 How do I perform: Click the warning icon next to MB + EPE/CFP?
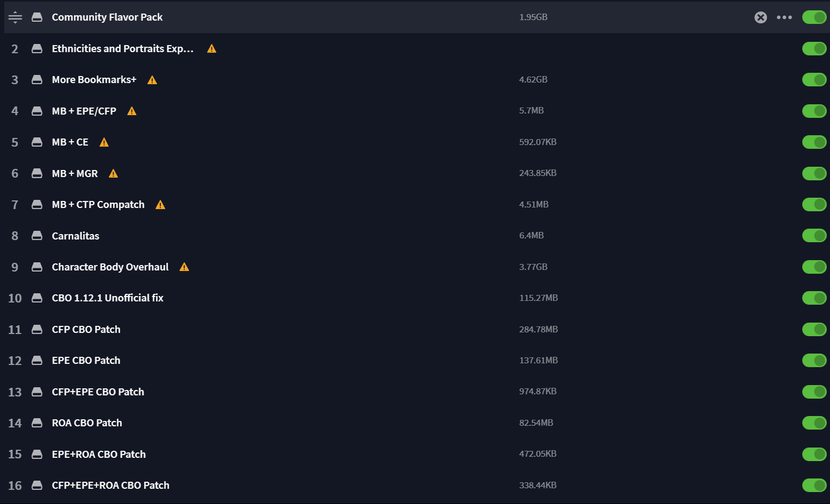(132, 111)
